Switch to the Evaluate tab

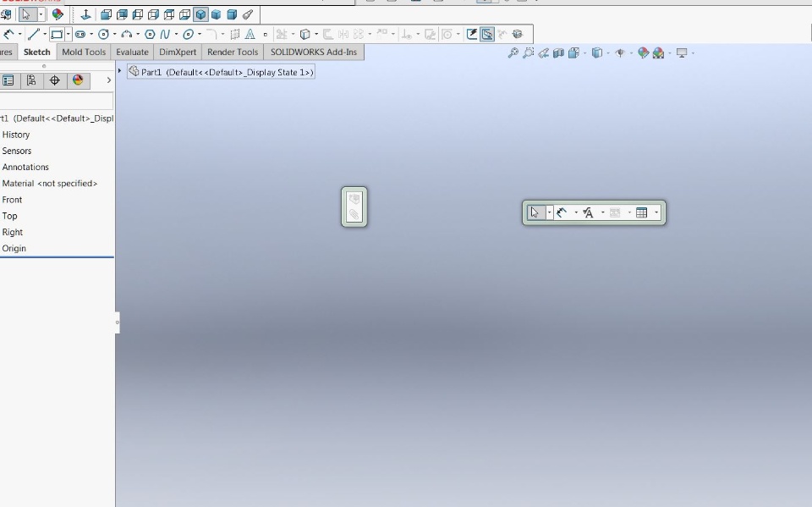[132, 52]
